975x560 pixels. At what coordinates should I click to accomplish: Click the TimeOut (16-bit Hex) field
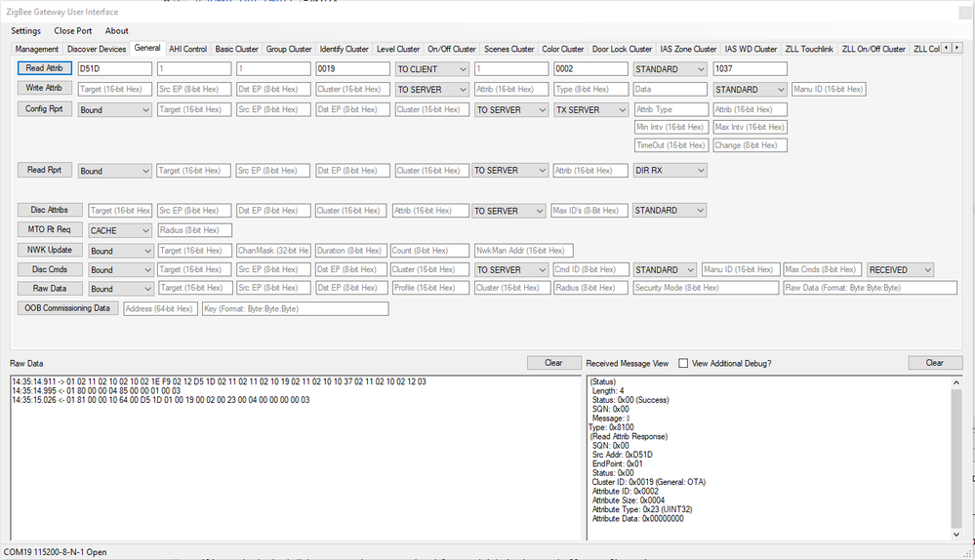pyautogui.click(x=670, y=144)
